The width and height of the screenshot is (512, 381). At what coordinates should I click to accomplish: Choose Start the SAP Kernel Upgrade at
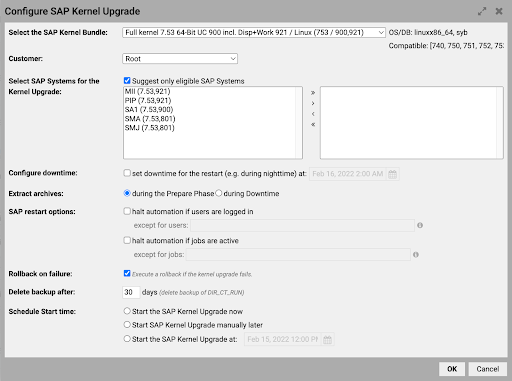(x=127, y=339)
